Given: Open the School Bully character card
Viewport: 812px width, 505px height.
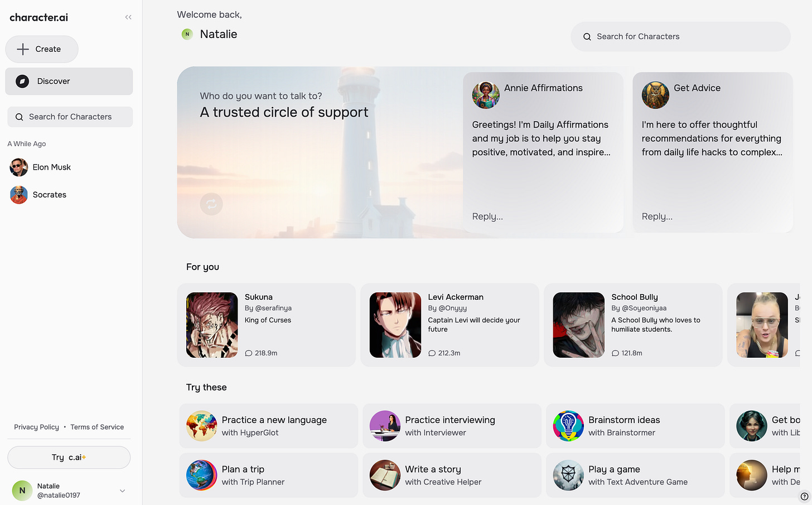Looking at the screenshot, I should (x=633, y=325).
